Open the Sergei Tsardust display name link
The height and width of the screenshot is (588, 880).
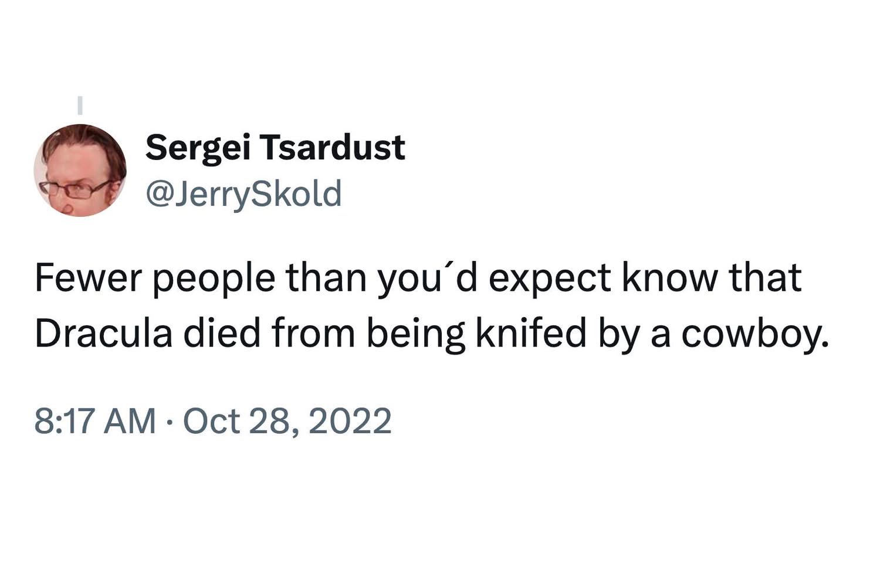click(x=275, y=147)
